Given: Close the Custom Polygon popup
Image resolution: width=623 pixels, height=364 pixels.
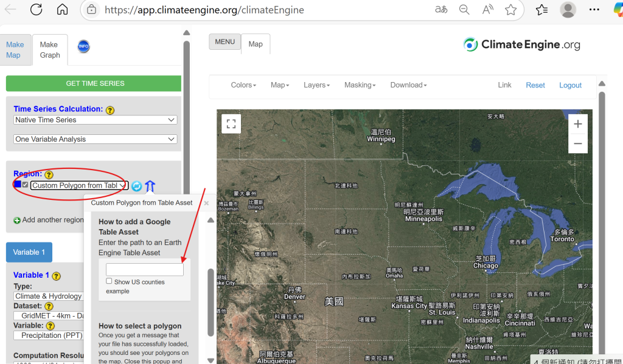Looking at the screenshot, I should pyautogui.click(x=206, y=203).
